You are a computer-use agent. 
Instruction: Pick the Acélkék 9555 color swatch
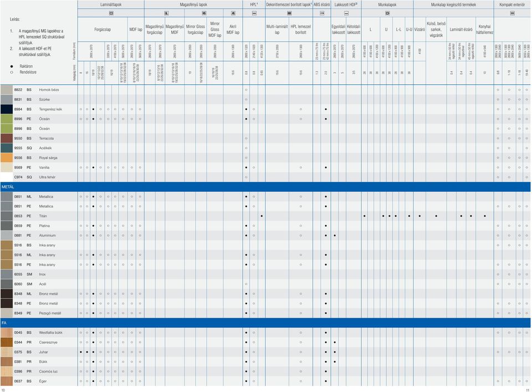[x=7, y=148]
